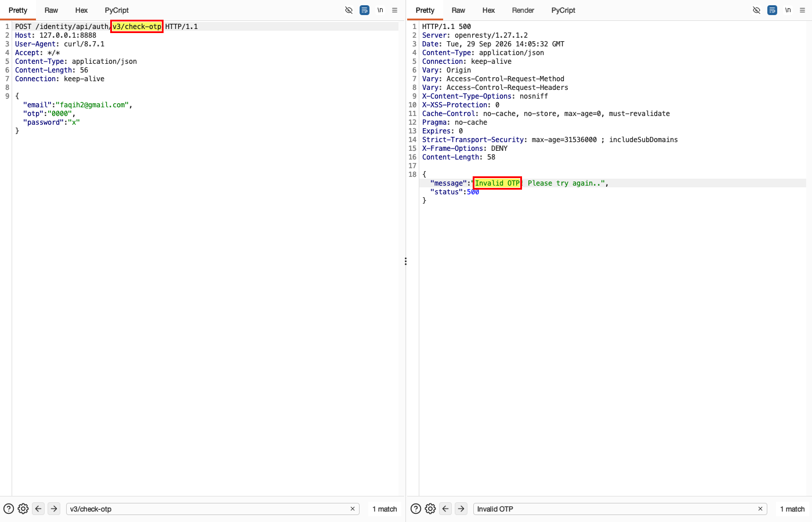812x522 pixels.
Task: Select Pretty tab in response pane
Action: coord(425,10)
